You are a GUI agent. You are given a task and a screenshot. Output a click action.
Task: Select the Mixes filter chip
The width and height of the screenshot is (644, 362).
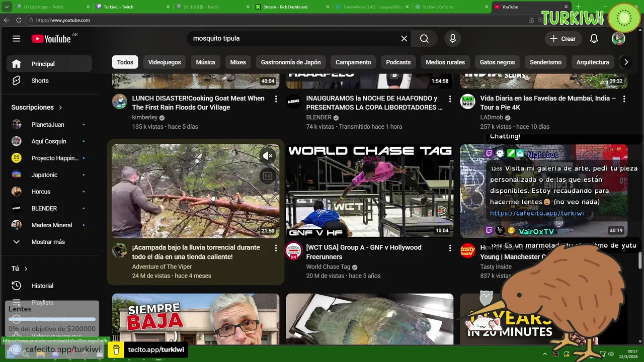click(238, 62)
